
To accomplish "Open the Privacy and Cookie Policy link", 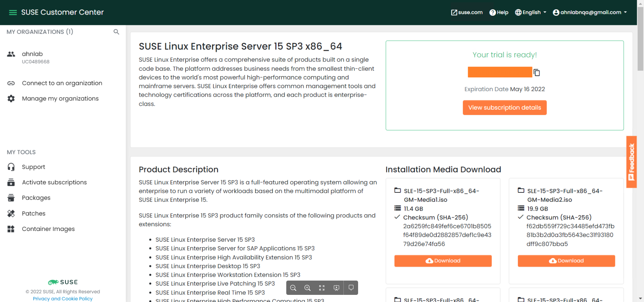I will (x=63, y=299).
